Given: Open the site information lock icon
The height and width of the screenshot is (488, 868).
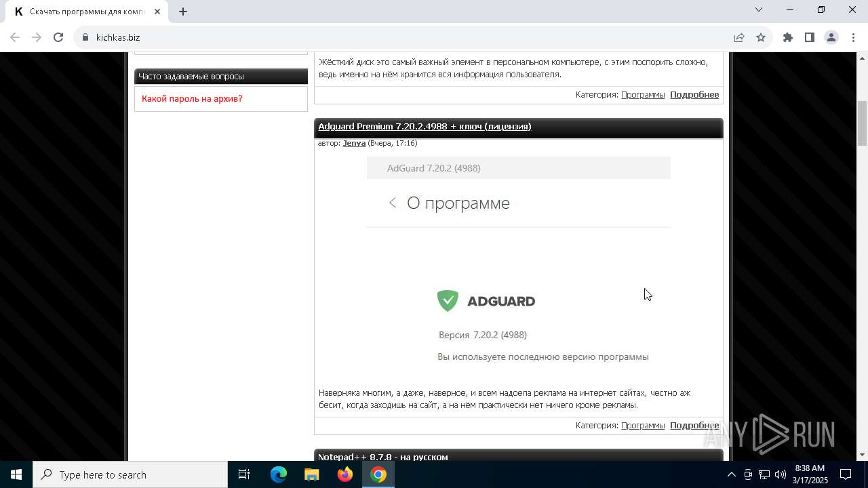Looking at the screenshot, I should [x=85, y=37].
